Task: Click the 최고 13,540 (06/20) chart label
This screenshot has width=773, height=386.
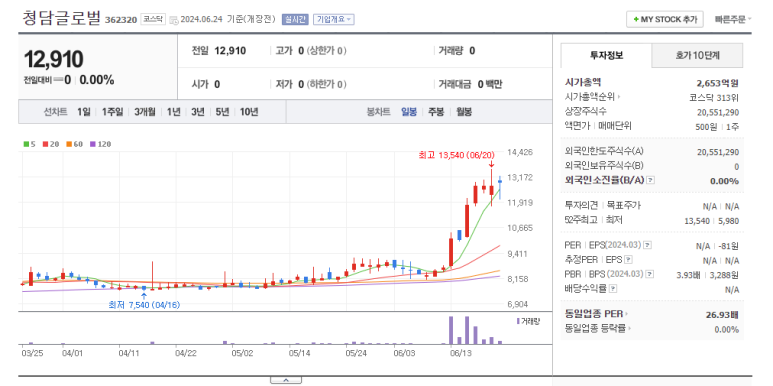Action: coord(456,155)
